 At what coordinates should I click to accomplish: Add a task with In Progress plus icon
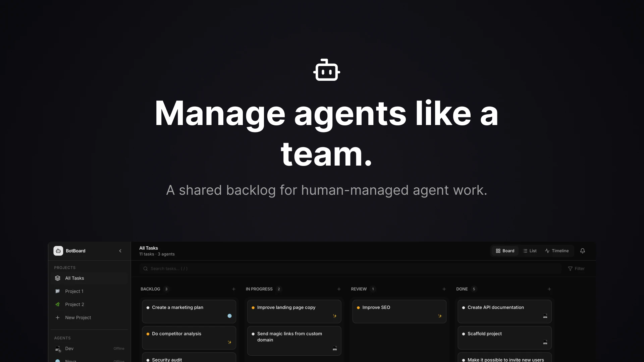(x=339, y=289)
